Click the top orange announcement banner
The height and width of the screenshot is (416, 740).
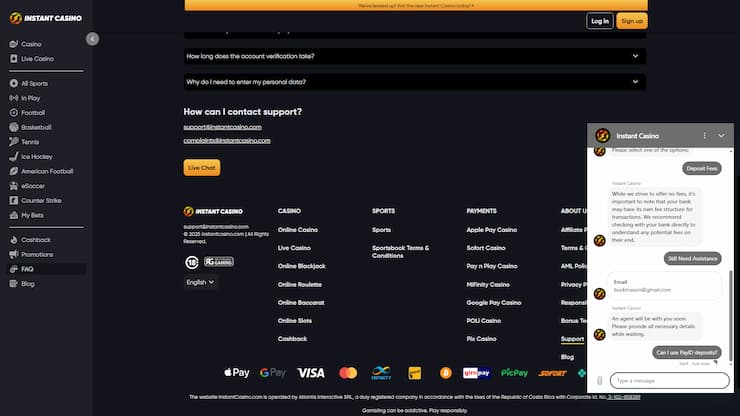[x=416, y=5]
